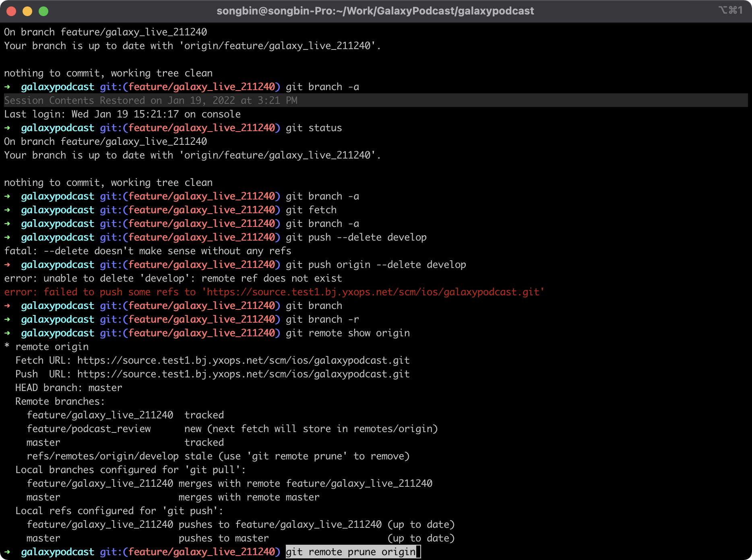
Task: Click the 'git branch -r' command text
Action: pos(322,319)
